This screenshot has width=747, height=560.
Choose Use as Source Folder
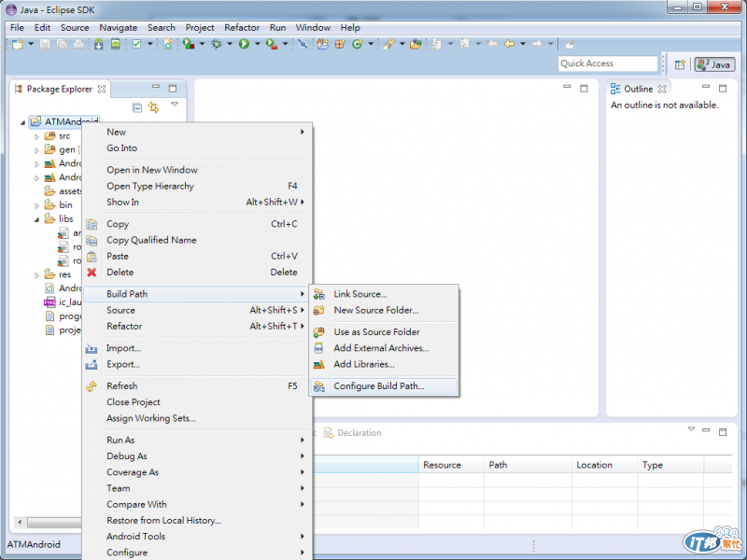pos(384,332)
